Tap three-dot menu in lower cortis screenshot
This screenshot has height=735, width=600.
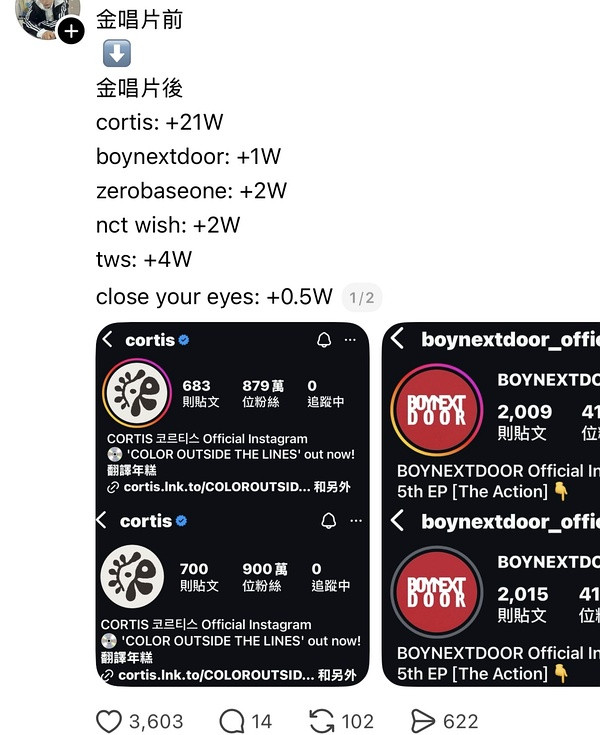pyautogui.click(x=356, y=520)
